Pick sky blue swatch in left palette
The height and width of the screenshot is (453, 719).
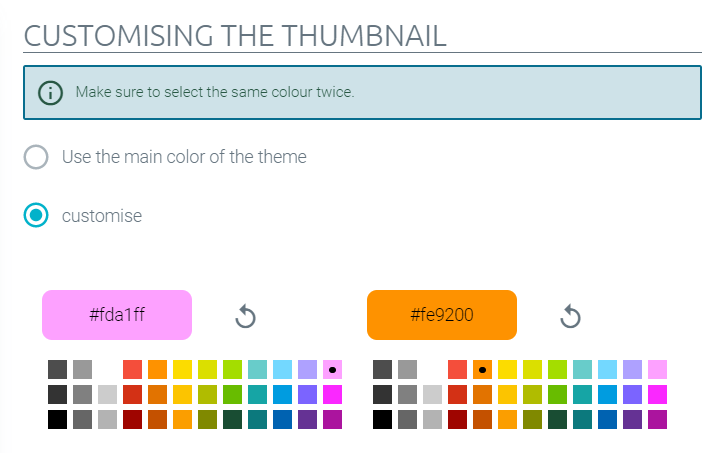click(x=282, y=370)
